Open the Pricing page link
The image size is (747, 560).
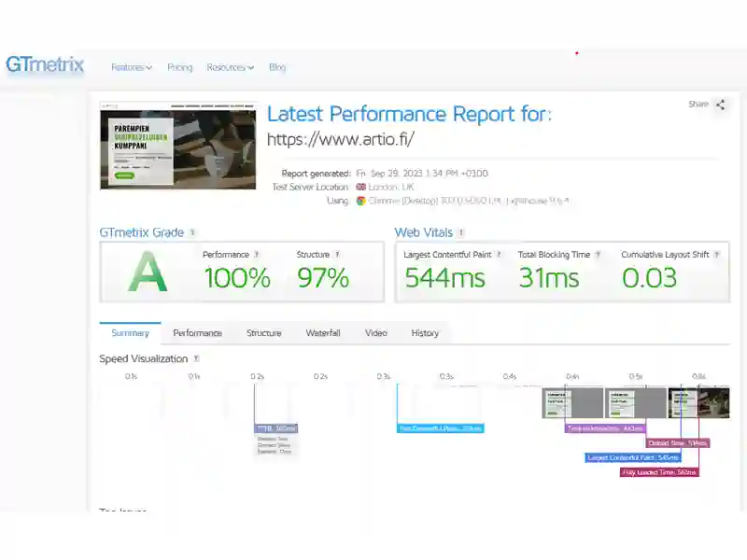(x=180, y=67)
